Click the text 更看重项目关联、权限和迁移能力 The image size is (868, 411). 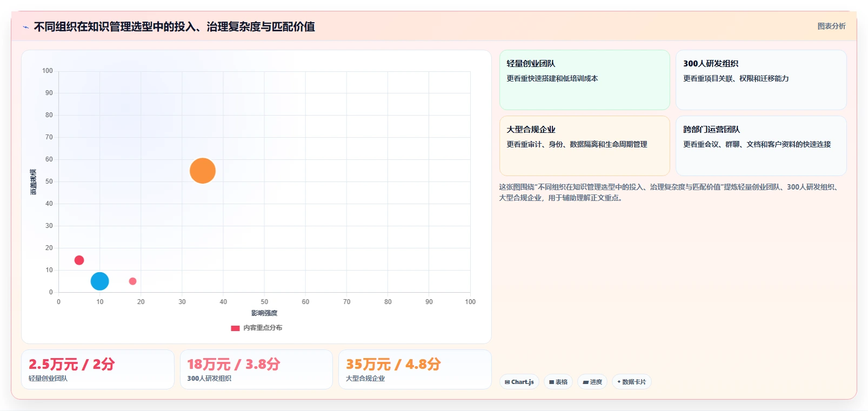[x=736, y=78]
